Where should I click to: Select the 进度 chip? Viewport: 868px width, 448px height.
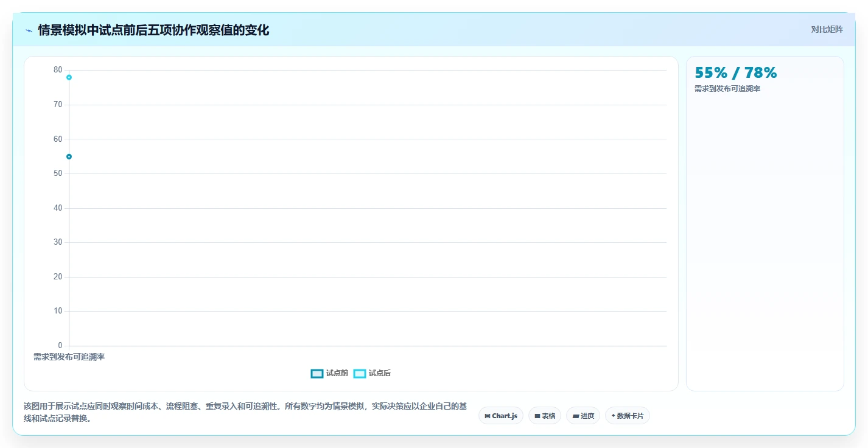pyautogui.click(x=583, y=416)
